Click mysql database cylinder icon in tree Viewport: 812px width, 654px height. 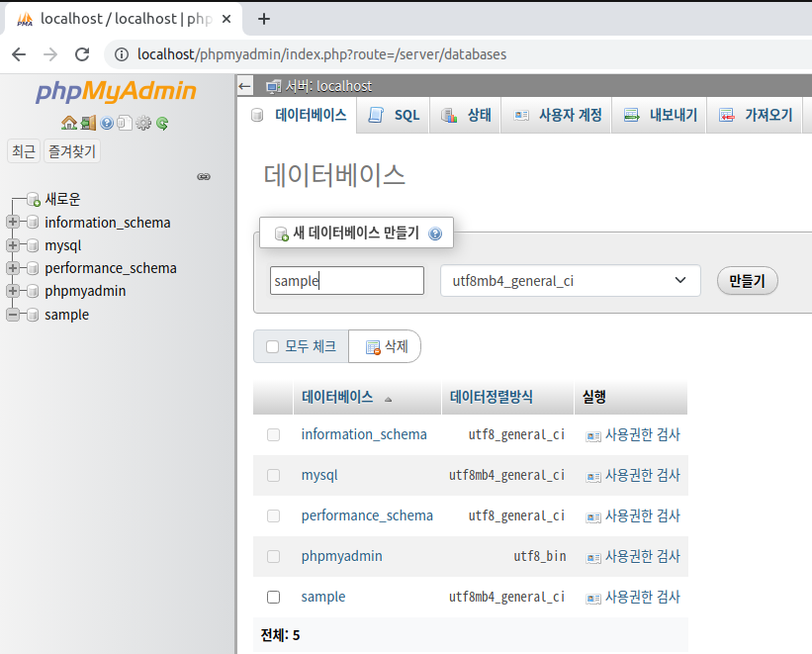click(32, 245)
